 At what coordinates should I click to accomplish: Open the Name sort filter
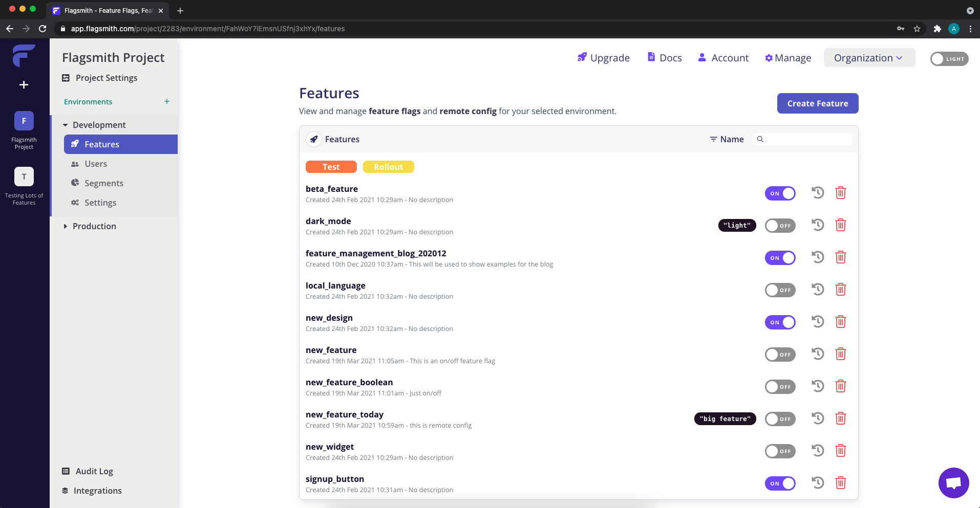pos(727,139)
